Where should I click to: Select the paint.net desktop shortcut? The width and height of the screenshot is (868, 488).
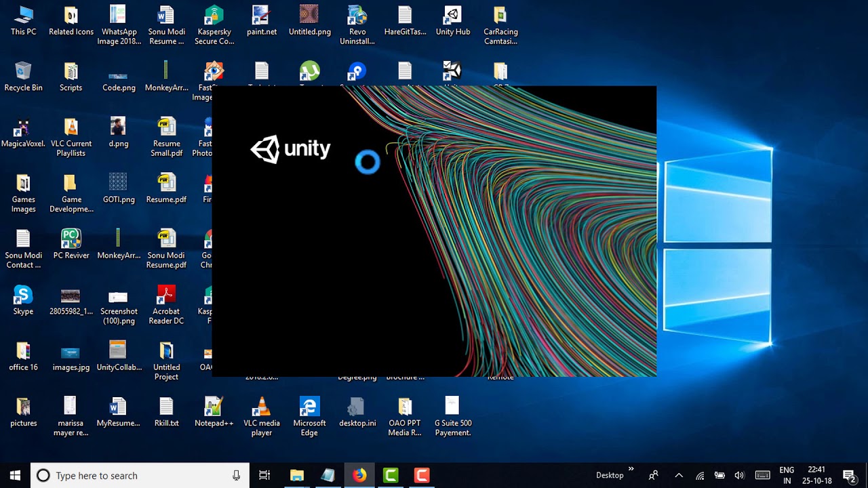262,21
